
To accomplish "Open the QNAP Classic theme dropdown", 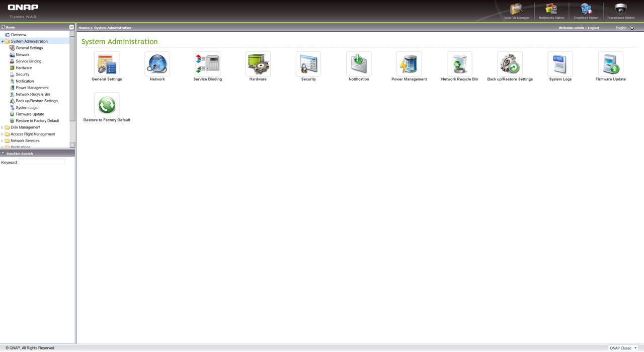I will 623,348.
